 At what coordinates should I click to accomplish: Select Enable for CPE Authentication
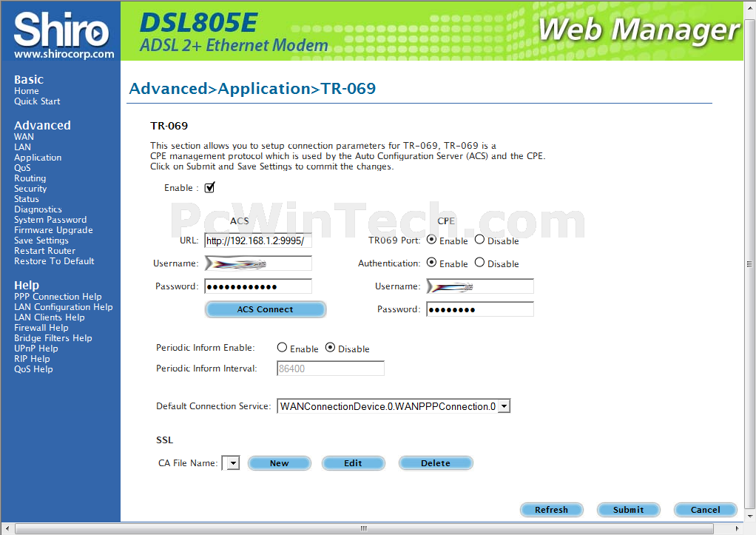(431, 263)
